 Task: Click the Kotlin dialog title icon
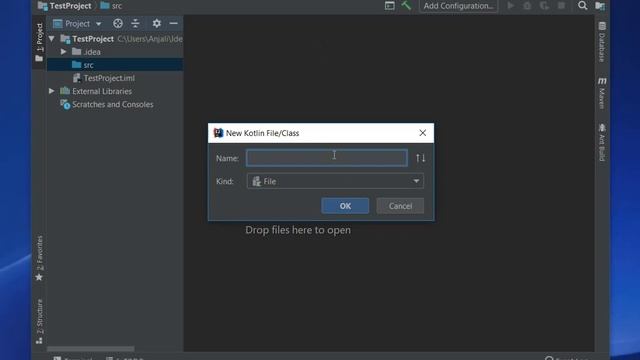218,133
